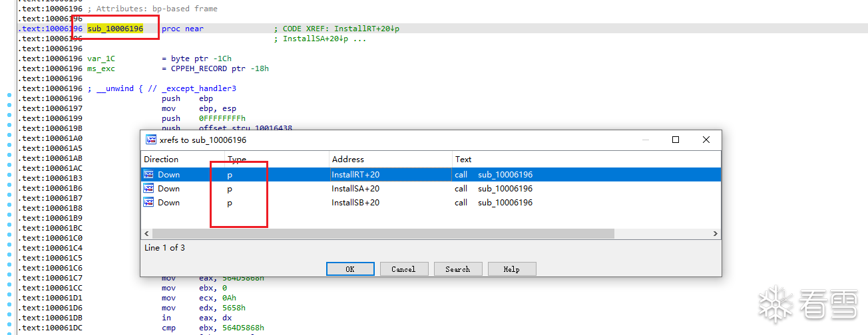Image resolution: width=868 pixels, height=335 pixels.
Task: Follow the InstallRT+20 code xref comment
Action: pyautogui.click(x=366, y=29)
